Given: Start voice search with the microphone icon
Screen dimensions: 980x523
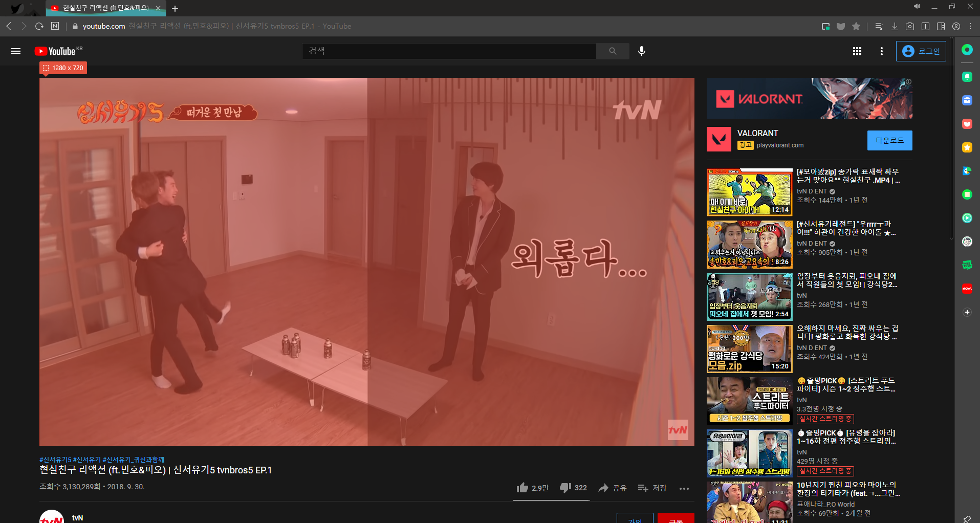Looking at the screenshot, I should (642, 51).
